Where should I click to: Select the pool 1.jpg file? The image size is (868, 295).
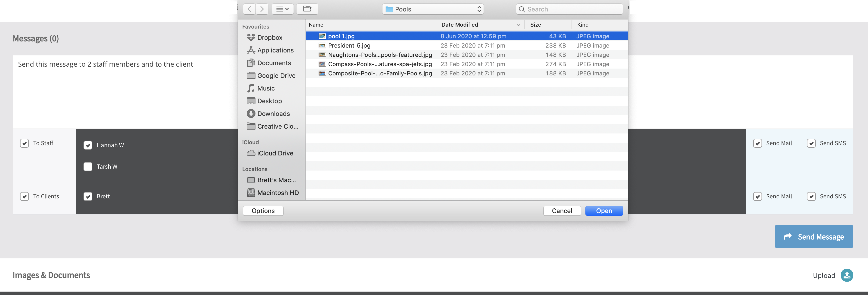(x=467, y=36)
